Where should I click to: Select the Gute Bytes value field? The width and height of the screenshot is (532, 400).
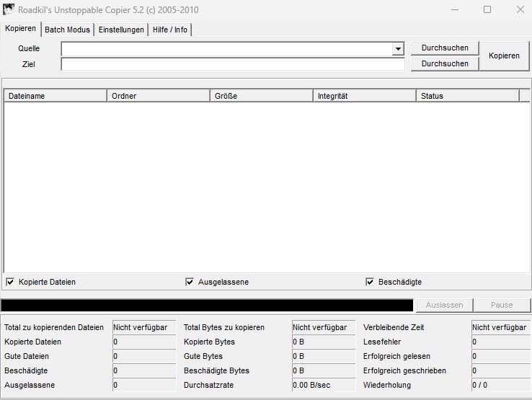324,356
